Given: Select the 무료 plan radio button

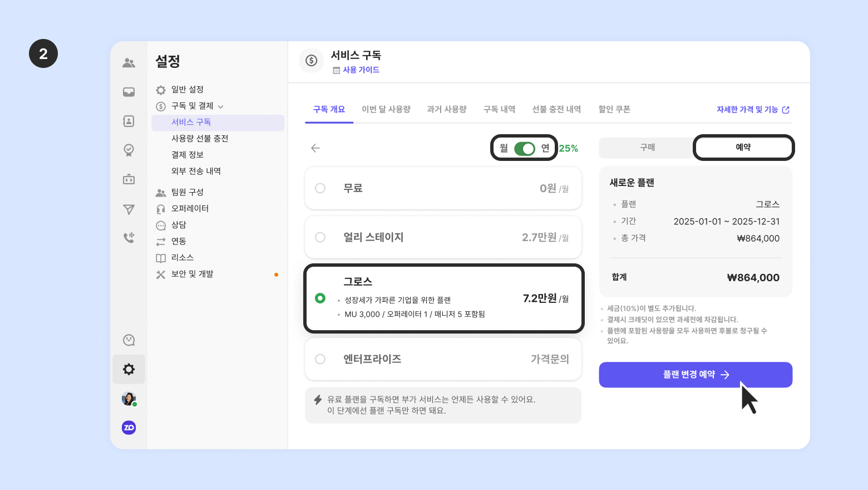Looking at the screenshot, I should point(320,188).
